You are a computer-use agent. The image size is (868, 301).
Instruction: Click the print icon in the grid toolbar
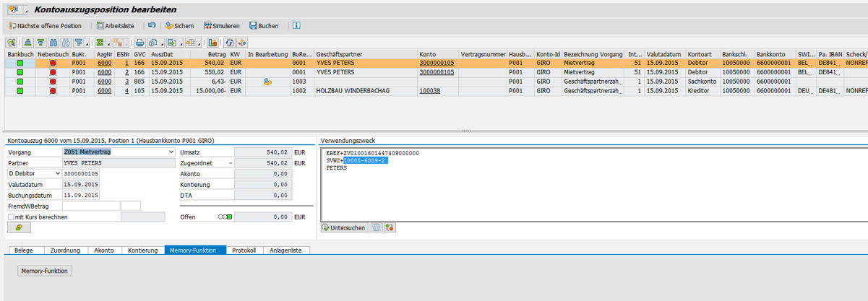139,43
